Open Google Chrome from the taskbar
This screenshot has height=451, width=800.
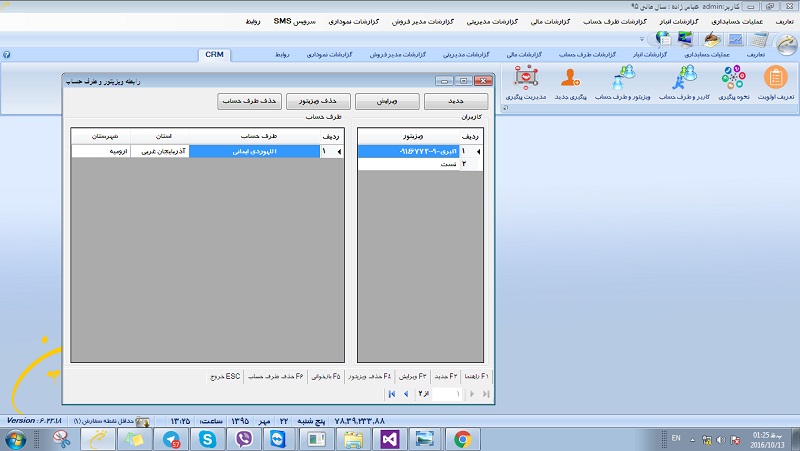[x=462, y=439]
